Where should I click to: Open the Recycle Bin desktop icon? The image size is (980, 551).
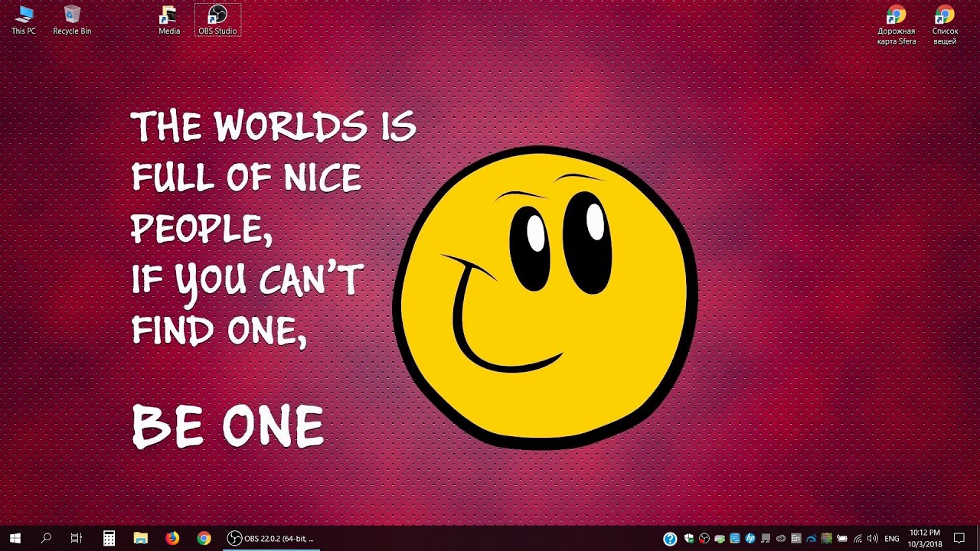tap(72, 20)
